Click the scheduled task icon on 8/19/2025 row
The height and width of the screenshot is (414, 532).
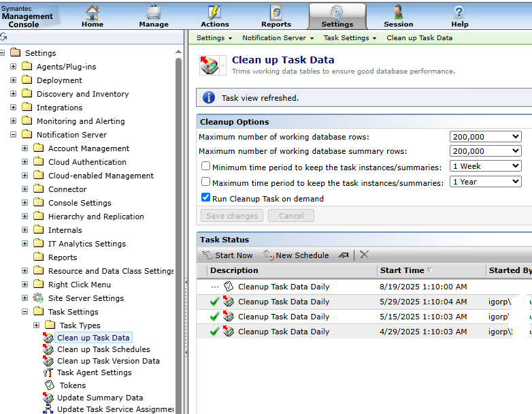[229, 286]
